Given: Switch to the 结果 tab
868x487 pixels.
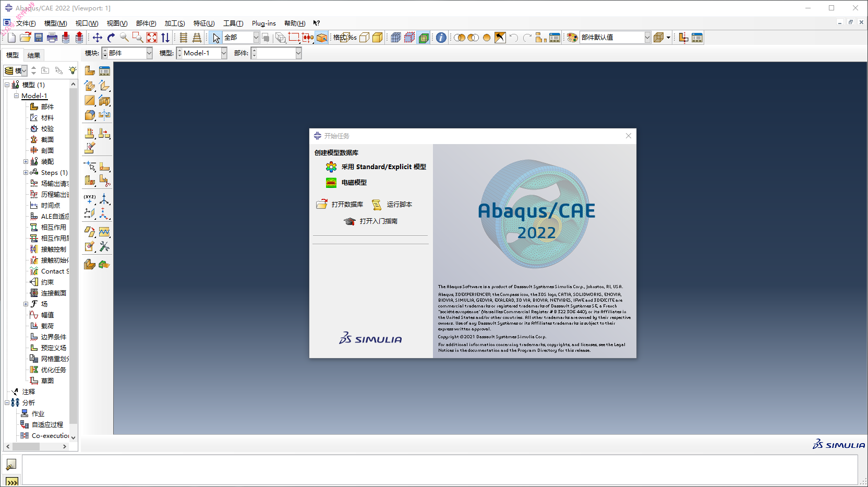Looking at the screenshot, I should (x=34, y=55).
